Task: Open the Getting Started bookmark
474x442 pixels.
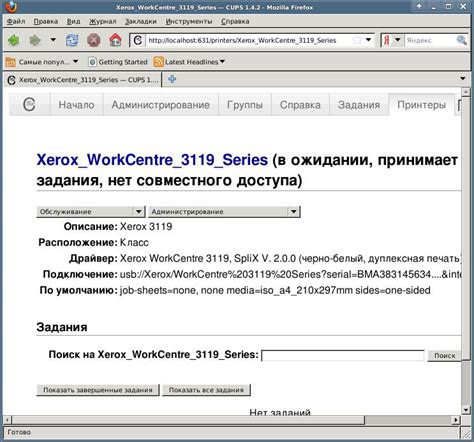Action: click(118, 62)
